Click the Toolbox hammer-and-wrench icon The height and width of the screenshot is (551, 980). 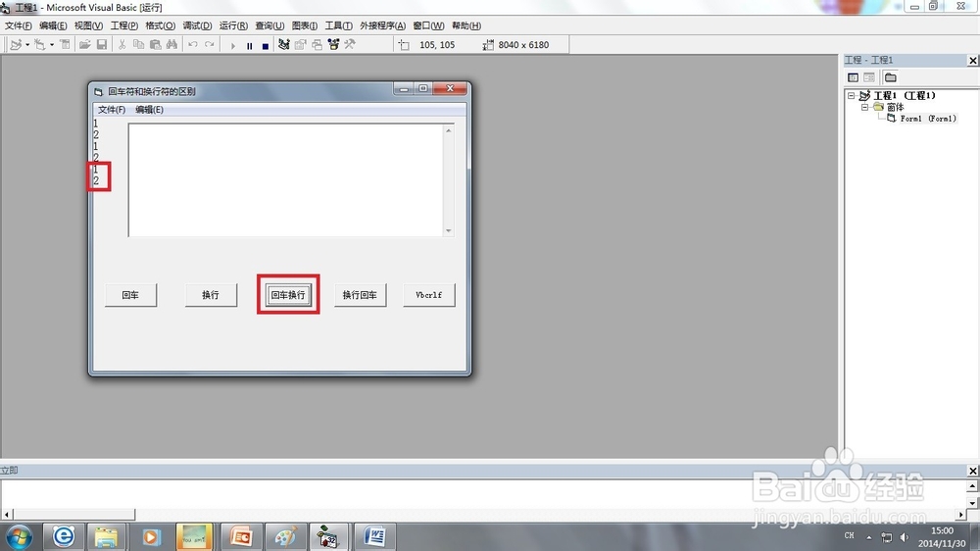[350, 45]
